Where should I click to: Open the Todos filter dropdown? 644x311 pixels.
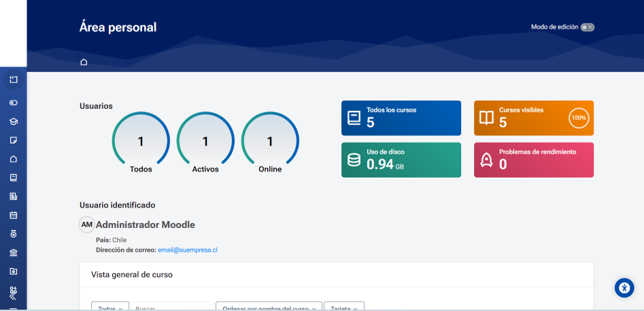click(x=110, y=306)
